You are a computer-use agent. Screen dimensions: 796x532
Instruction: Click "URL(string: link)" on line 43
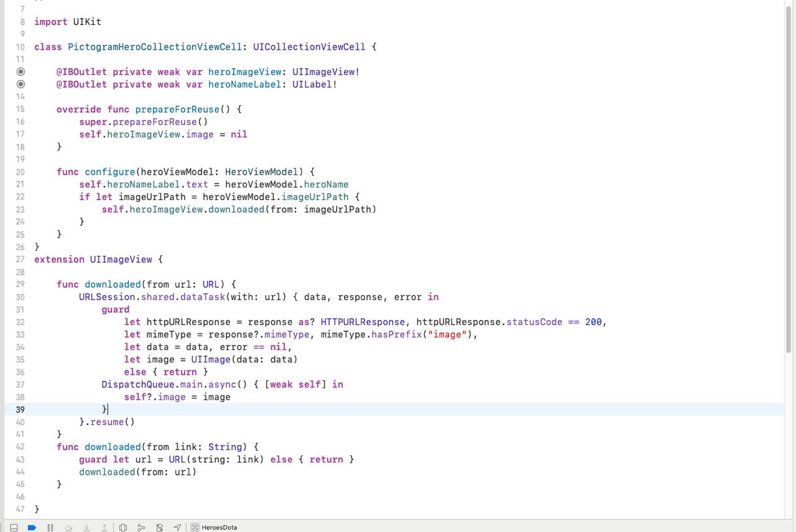pyautogui.click(x=216, y=459)
